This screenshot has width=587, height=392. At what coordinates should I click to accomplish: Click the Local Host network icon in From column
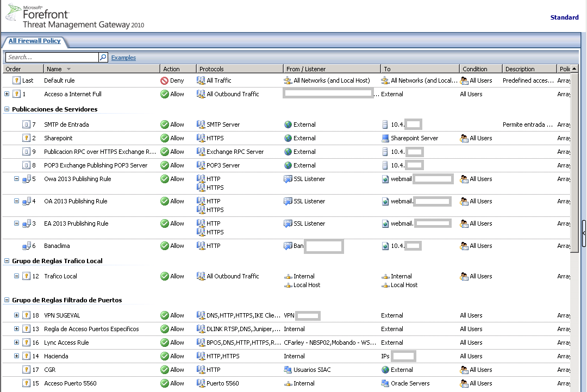tap(288, 285)
